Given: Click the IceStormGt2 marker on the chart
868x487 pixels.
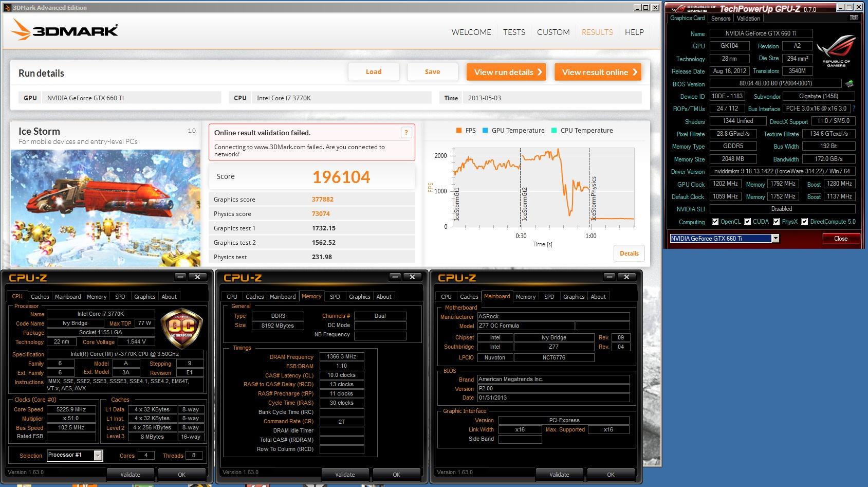Looking at the screenshot, I should [525, 205].
